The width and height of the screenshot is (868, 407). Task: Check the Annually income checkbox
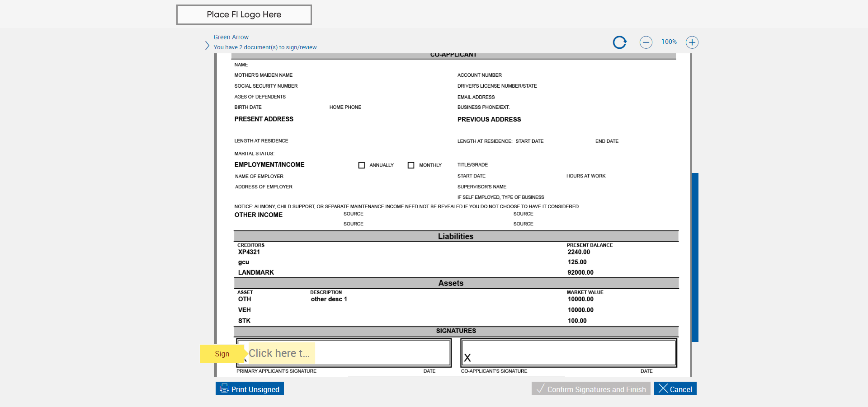pos(362,165)
